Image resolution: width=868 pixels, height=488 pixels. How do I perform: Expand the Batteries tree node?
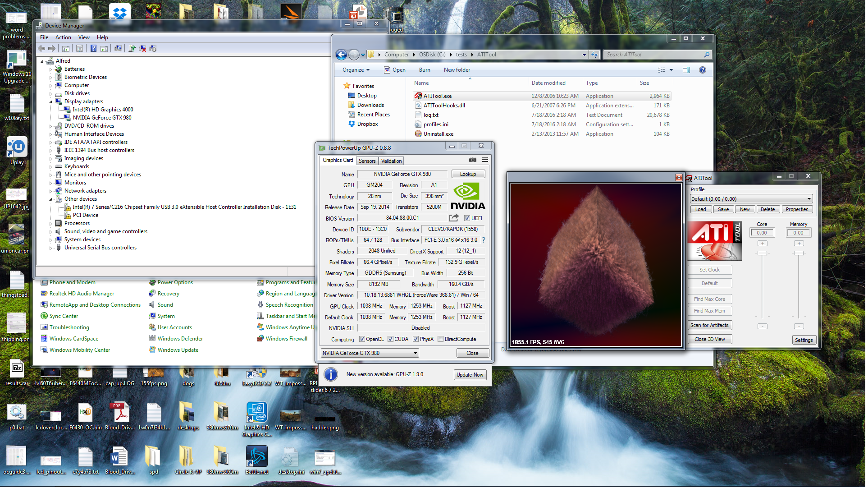[50, 70]
